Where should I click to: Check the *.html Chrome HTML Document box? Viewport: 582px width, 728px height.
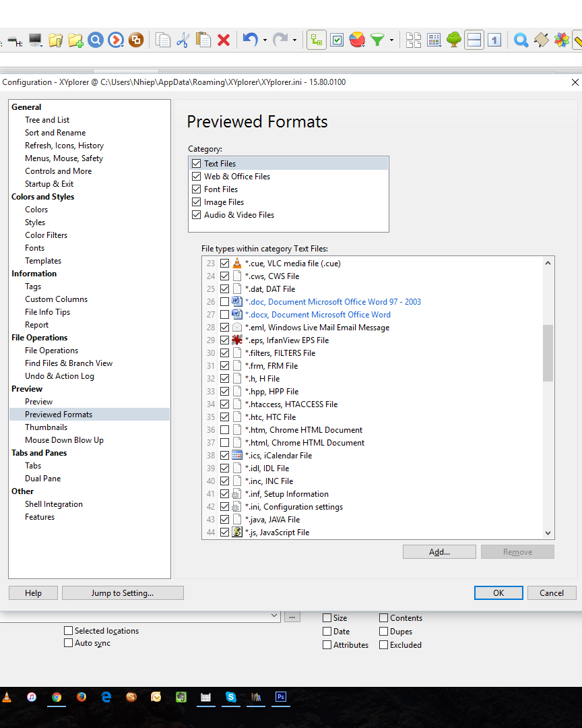pos(224,443)
